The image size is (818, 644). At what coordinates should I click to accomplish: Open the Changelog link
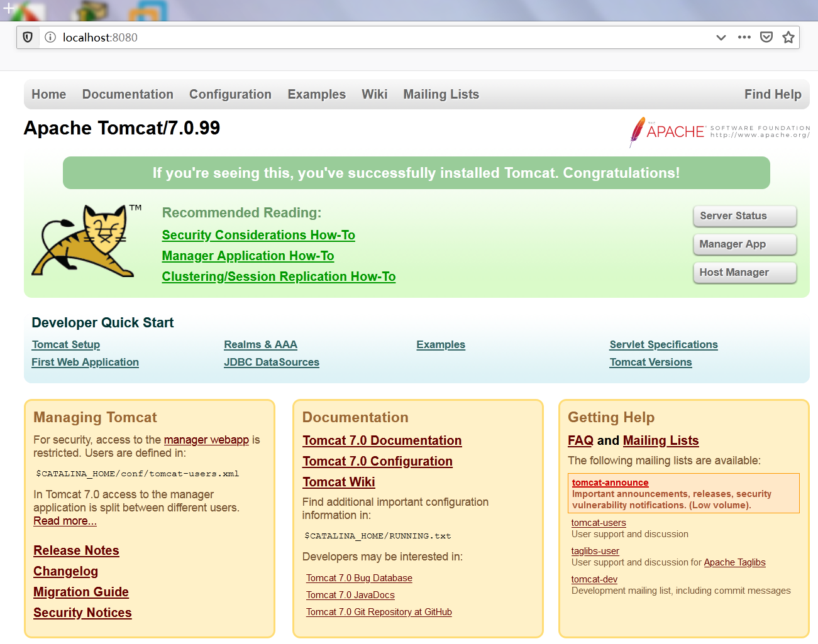click(65, 571)
